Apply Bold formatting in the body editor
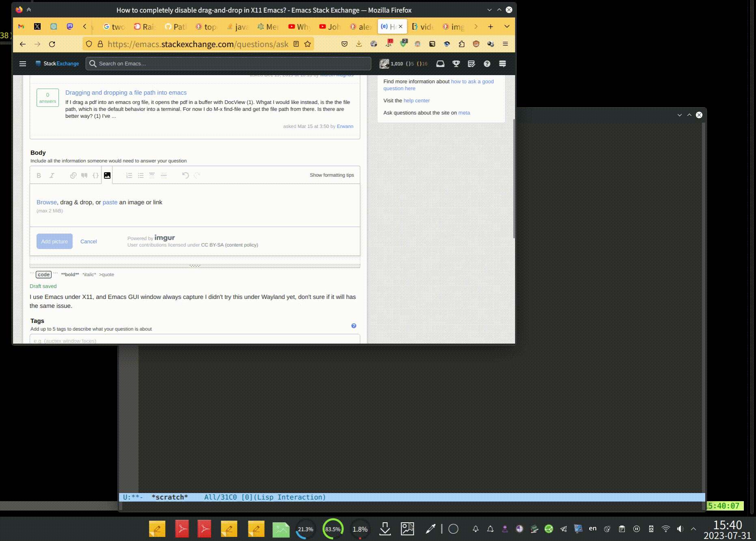This screenshot has width=756, height=541. click(x=39, y=175)
